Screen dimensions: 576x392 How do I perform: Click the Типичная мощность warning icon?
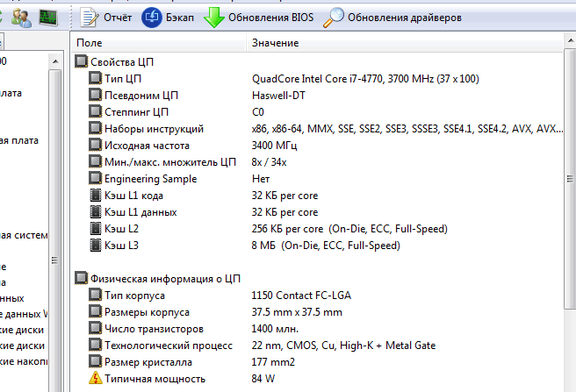(95, 378)
